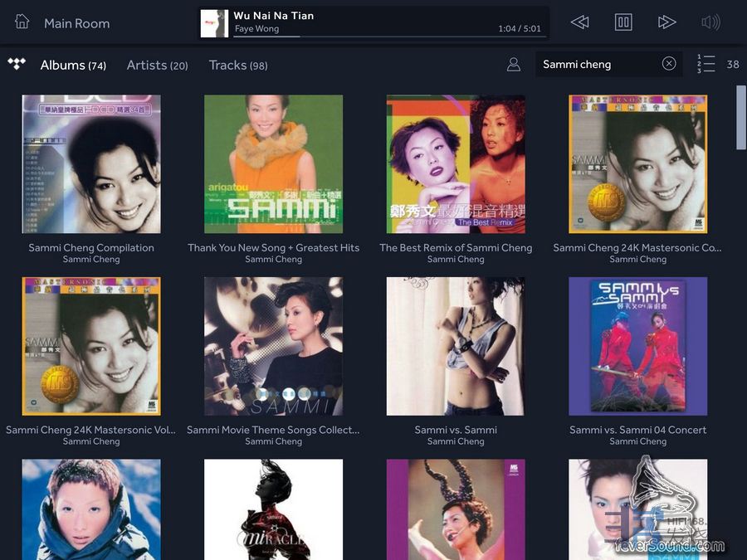Viewport: 747px width, 560px height.
Task: Click Thank You New Song + Greatest Hits title
Action: 273,247
